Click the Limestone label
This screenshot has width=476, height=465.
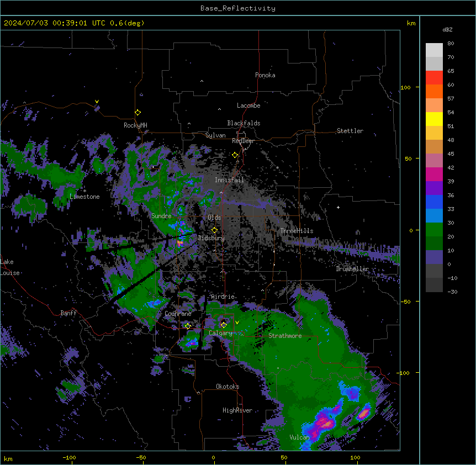[x=84, y=197]
